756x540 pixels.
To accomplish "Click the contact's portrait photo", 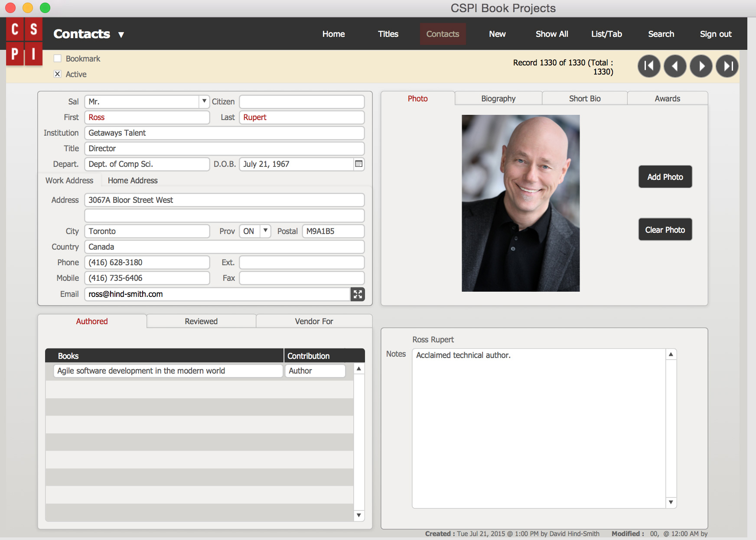I will tap(520, 203).
